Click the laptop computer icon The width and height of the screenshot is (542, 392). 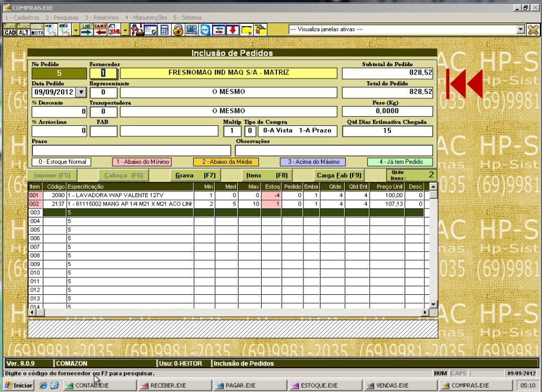pyautogui.click(x=192, y=30)
